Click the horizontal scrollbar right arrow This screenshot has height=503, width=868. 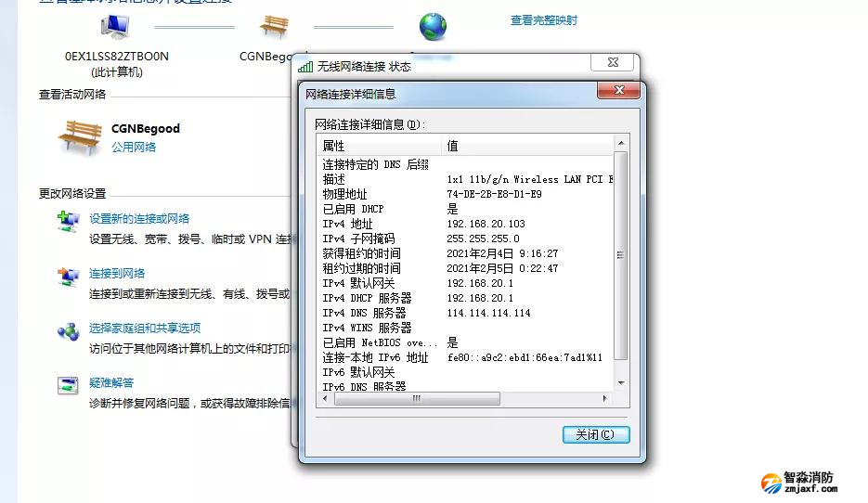coord(606,398)
